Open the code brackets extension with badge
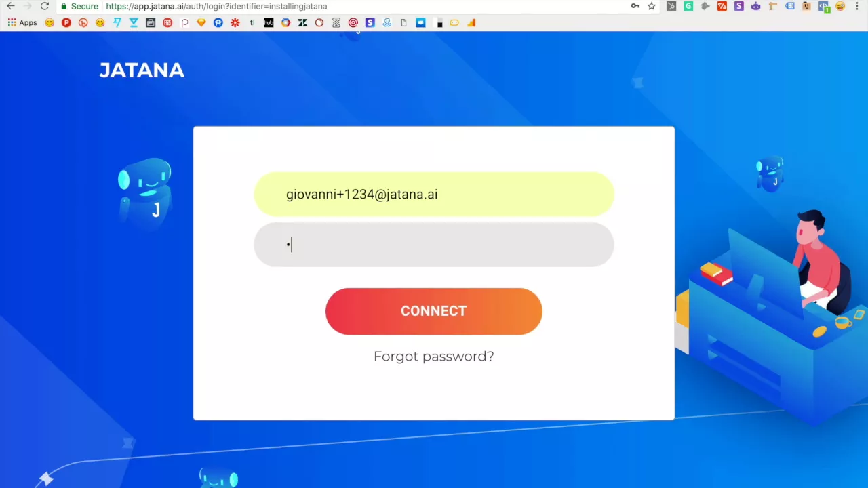Screen dimensions: 868x488 click(823, 6)
